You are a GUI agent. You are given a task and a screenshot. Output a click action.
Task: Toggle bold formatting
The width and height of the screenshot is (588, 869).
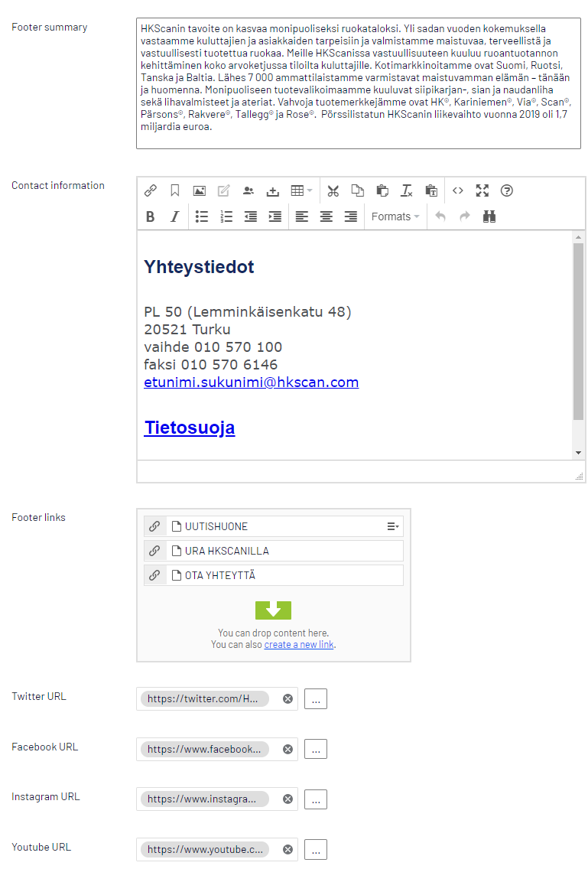[x=151, y=216]
